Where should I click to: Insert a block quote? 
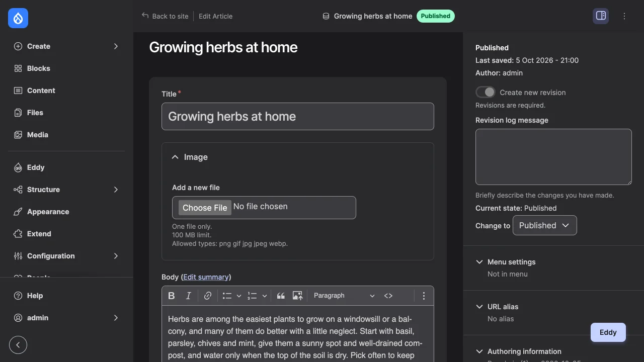pos(281,296)
